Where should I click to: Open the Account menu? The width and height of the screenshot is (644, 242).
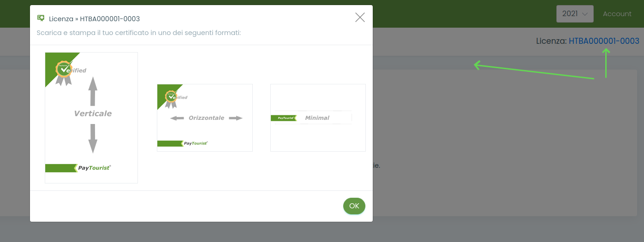(617, 14)
